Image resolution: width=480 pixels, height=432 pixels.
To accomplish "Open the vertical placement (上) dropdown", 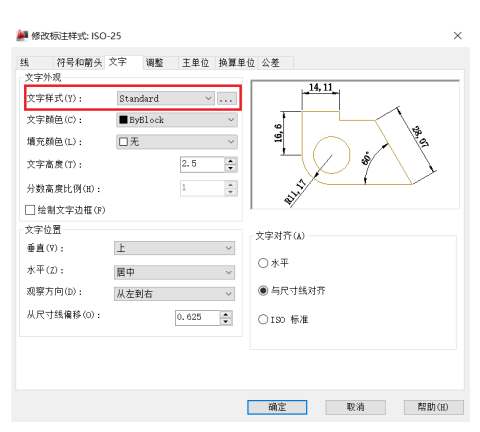I will tap(174, 248).
